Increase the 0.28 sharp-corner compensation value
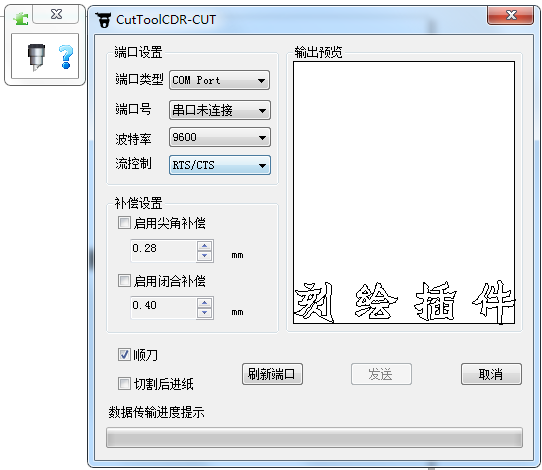 pyautogui.click(x=205, y=246)
